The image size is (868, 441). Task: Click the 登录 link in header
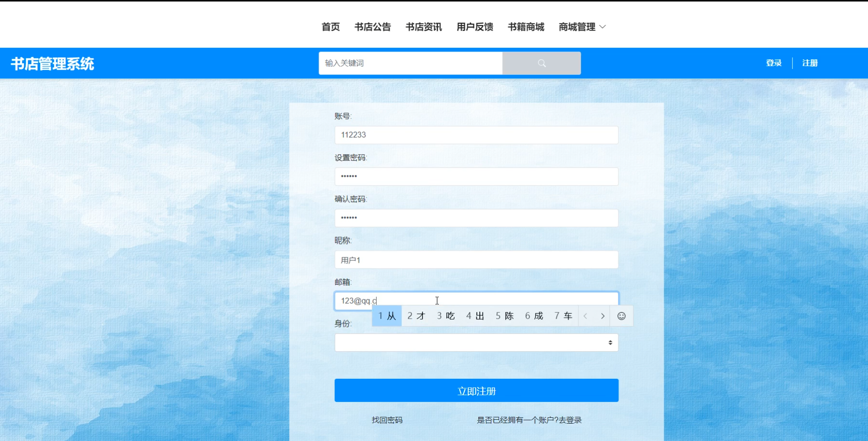pos(774,63)
